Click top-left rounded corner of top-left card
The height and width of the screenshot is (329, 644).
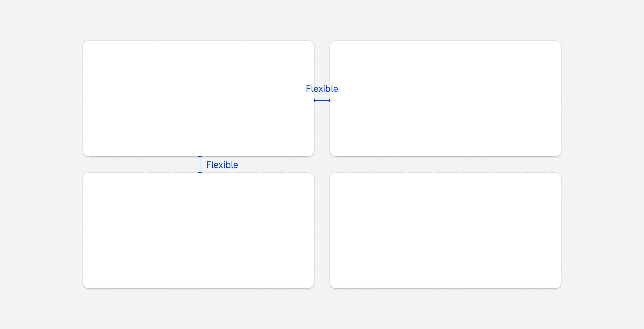pos(85,43)
